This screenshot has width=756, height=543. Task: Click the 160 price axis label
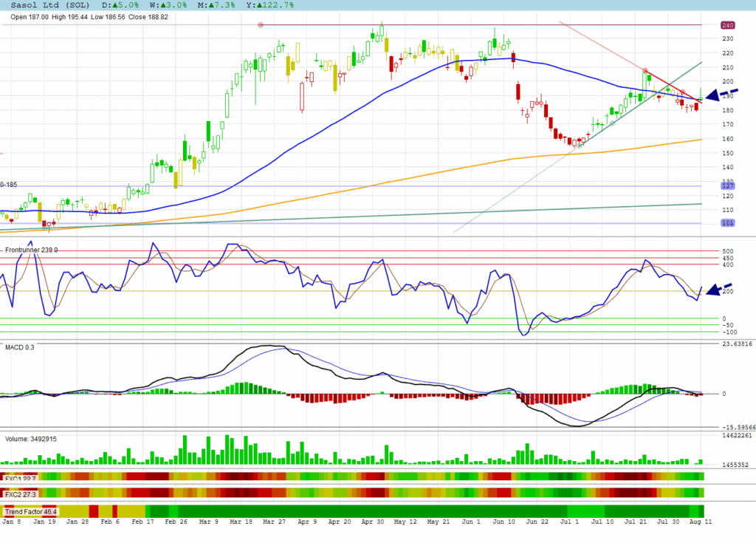click(727, 139)
